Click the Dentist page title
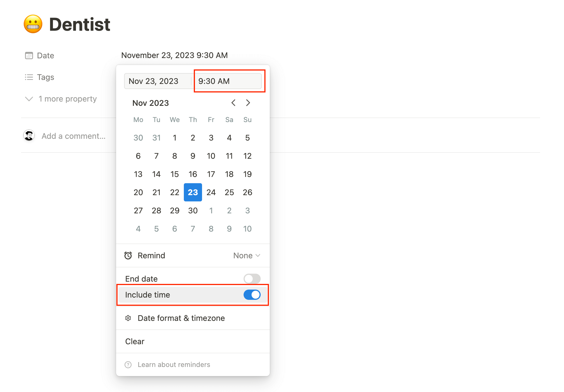564x392 pixels. 80,24
